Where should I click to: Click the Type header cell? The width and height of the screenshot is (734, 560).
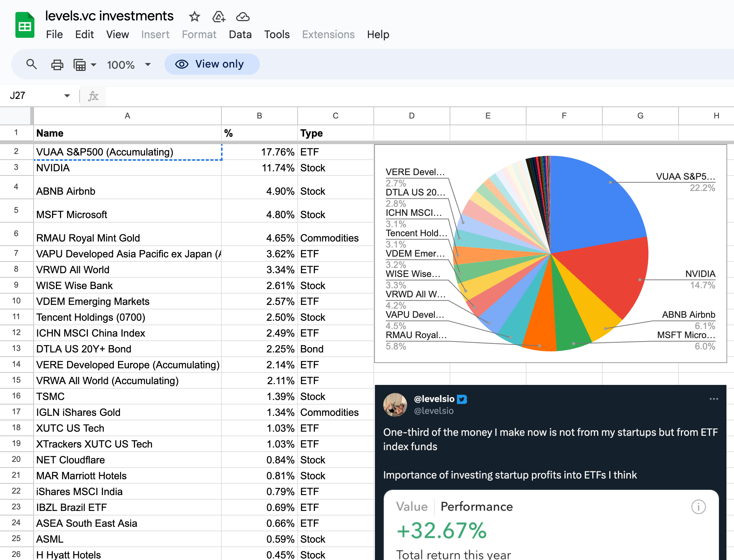336,133
